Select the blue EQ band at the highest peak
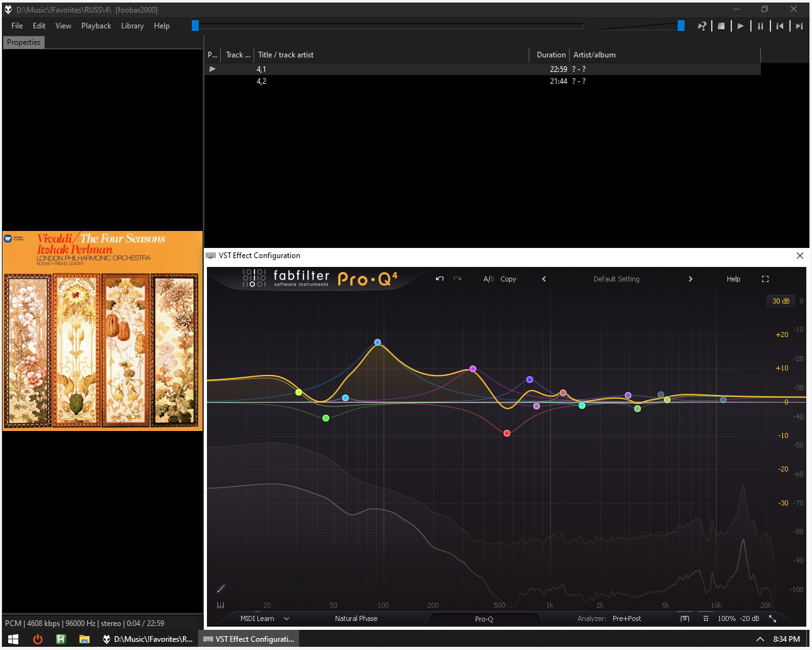 tap(377, 343)
